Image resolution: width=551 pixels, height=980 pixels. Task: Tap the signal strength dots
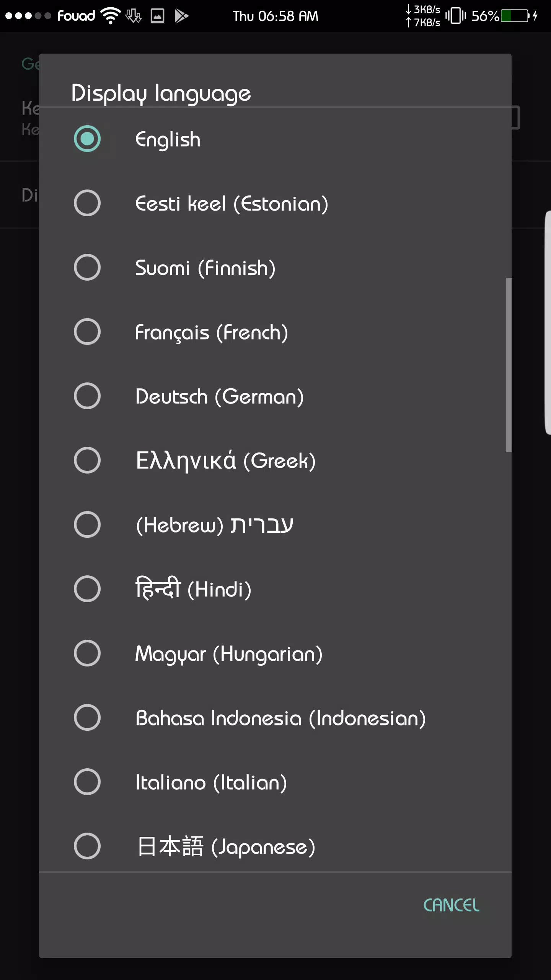point(28,16)
